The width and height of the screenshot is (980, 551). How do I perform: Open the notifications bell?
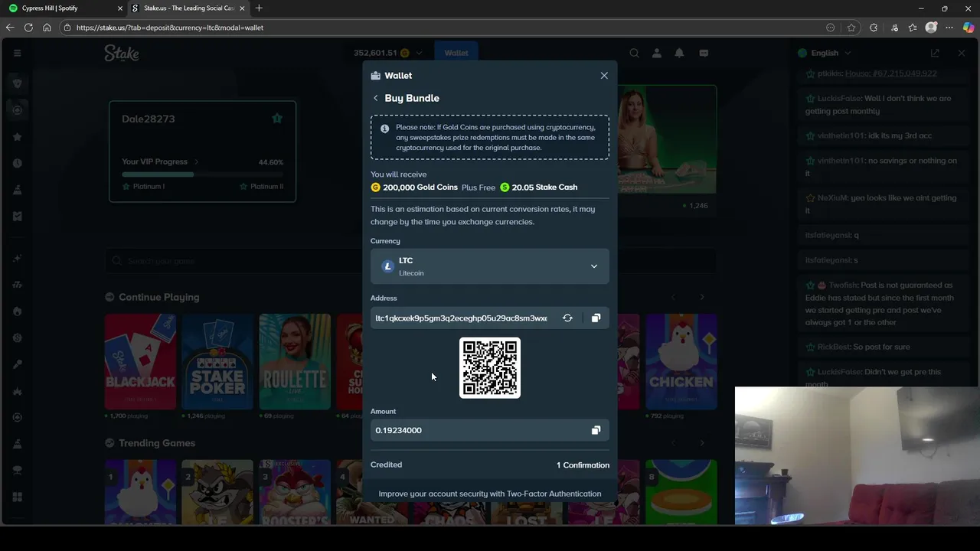[679, 53]
